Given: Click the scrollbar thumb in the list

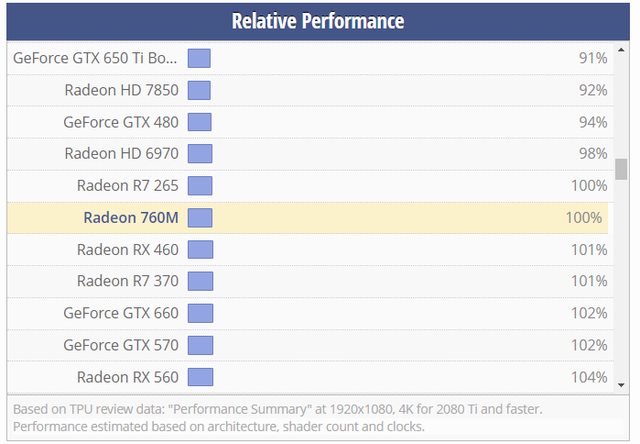Looking at the screenshot, I should click(621, 169).
